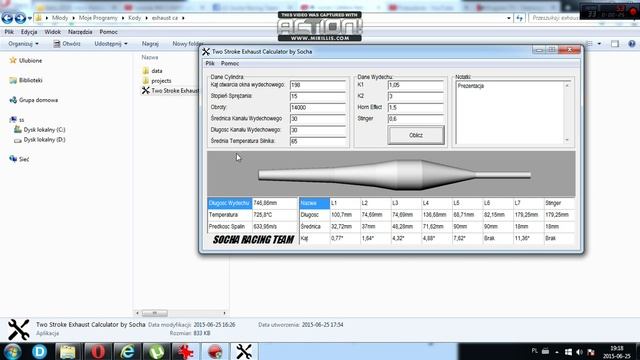The width and height of the screenshot is (640, 360).
Task: Click the Średnica Kanału Wydechowego field
Action: point(318,119)
